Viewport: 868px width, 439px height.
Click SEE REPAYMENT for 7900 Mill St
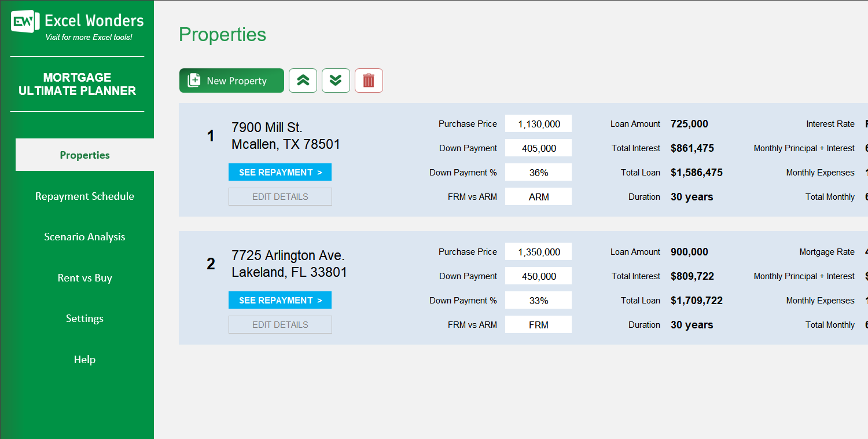280,172
